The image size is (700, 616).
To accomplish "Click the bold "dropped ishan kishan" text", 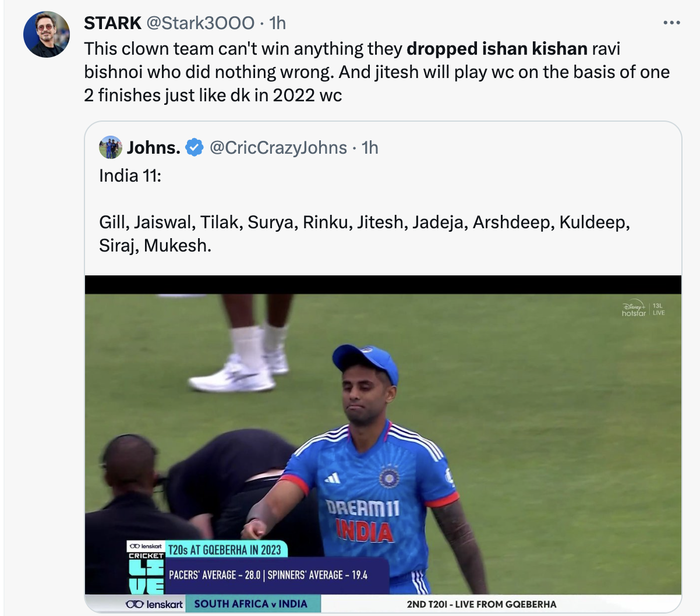I will (497, 48).
